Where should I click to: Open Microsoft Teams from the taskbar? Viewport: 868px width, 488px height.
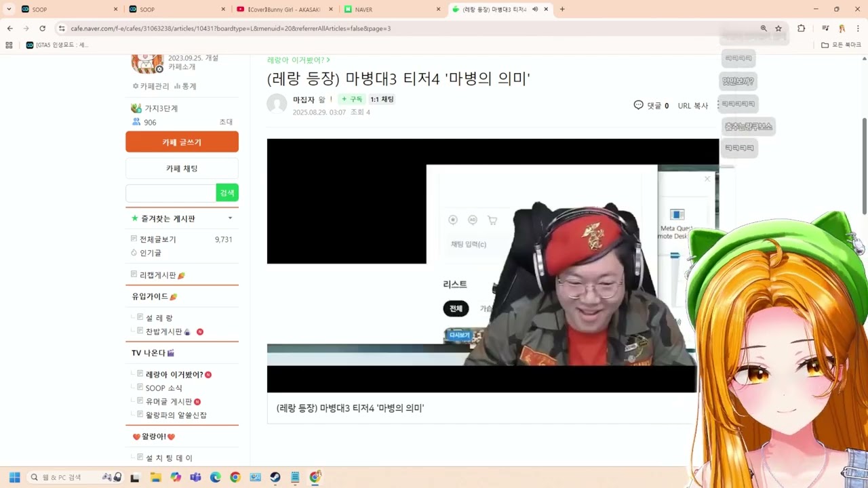pos(195,477)
